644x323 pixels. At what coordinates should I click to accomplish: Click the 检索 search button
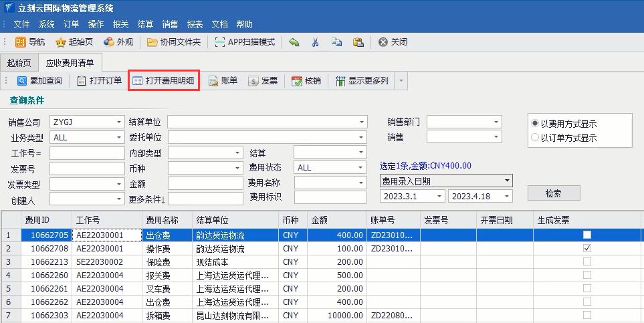[x=553, y=193]
